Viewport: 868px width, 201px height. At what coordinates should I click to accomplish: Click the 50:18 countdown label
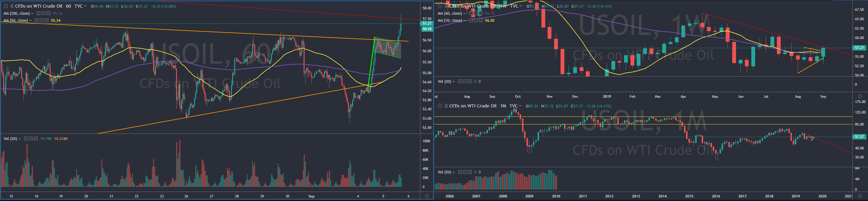[427, 29]
